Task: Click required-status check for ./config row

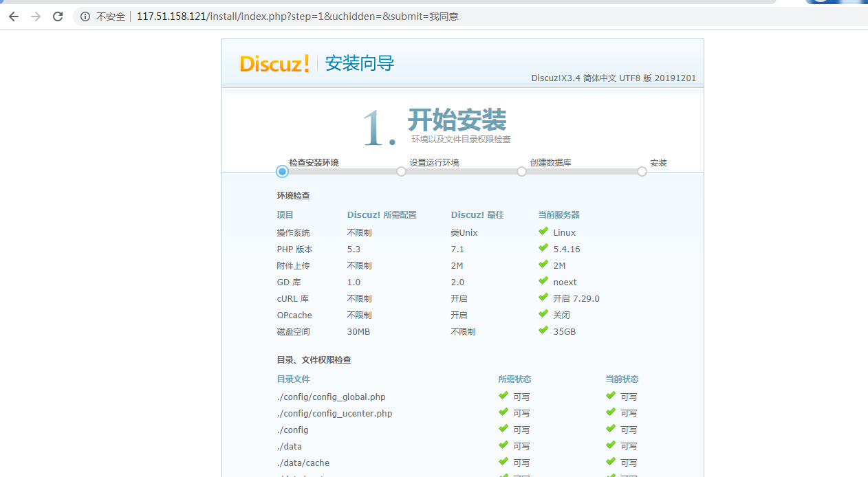Action: point(503,429)
